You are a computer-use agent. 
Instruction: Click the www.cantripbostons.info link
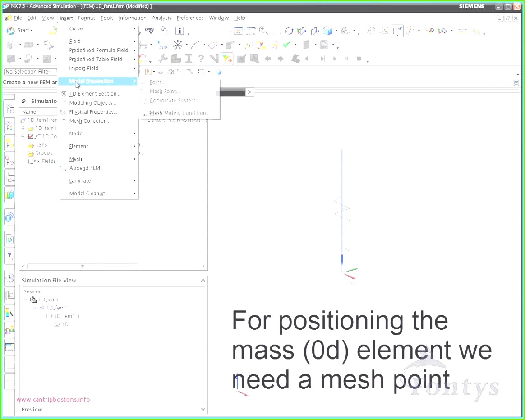[x=53, y=400]
